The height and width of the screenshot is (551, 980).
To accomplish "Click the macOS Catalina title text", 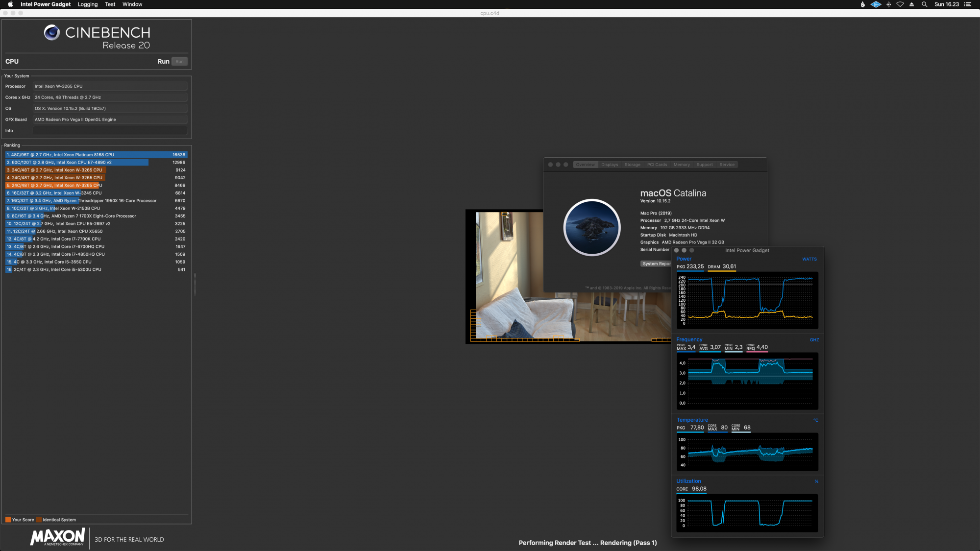I will coord(673,193).
